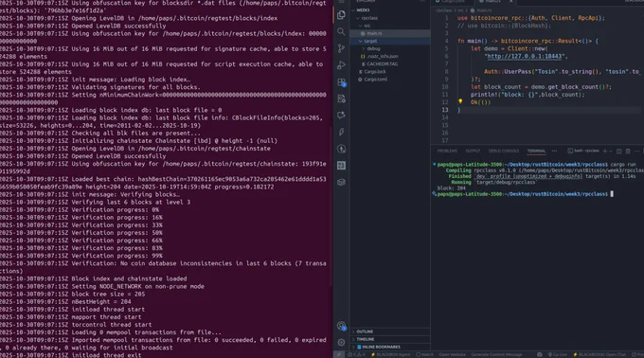Kill the terminal with the trash icon
This screenshot has width=644, height=358.
(x=628, y=152)
